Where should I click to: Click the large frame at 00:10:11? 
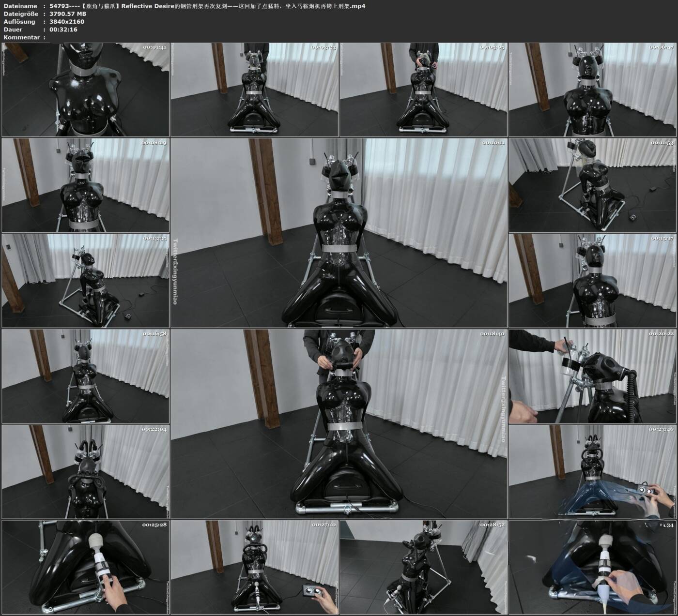click(339, 233)
